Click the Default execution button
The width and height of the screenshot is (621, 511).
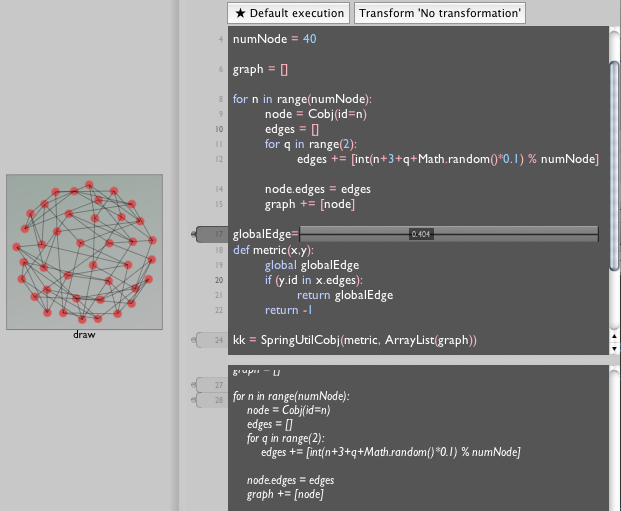click(x=288, y=13)
